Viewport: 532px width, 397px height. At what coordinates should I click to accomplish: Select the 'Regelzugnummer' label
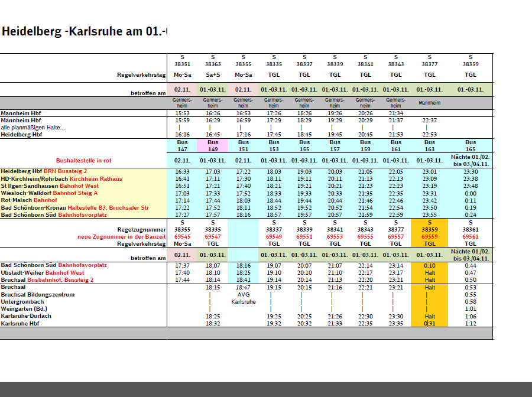[x=141, y=230]
